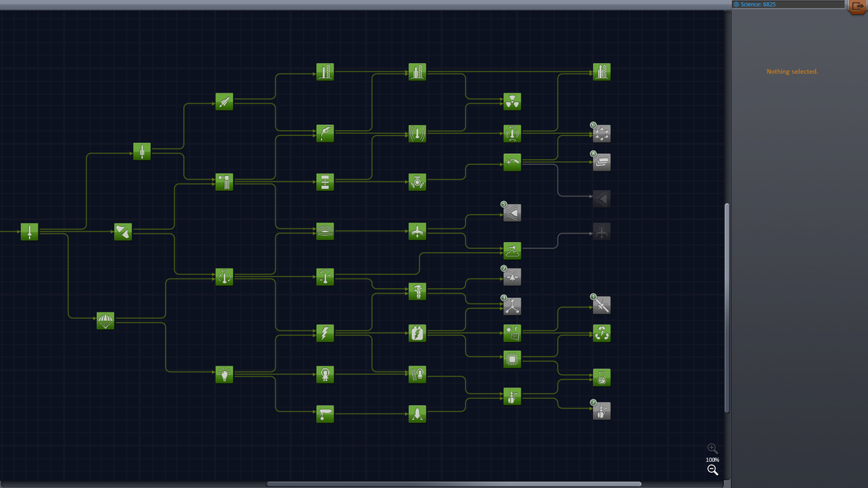
Task: Open the science flask tech node
Action: tap(602, 377)
